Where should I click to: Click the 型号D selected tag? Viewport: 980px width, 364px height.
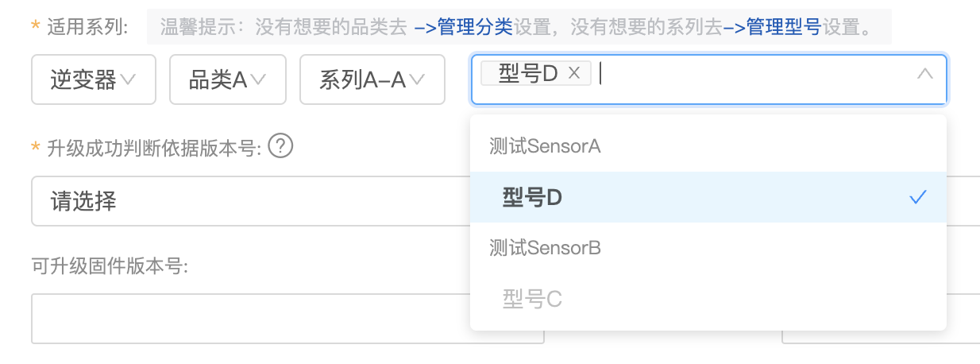(527, 73)
